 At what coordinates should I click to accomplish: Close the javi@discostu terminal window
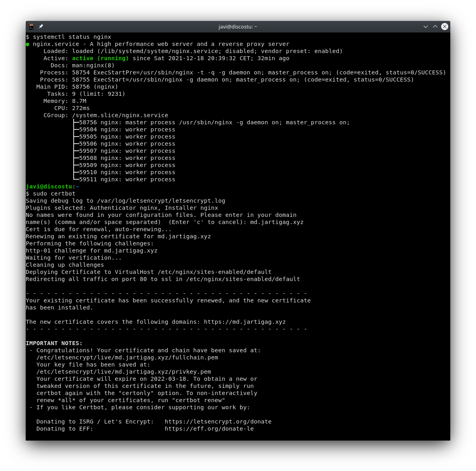(445, 27)
